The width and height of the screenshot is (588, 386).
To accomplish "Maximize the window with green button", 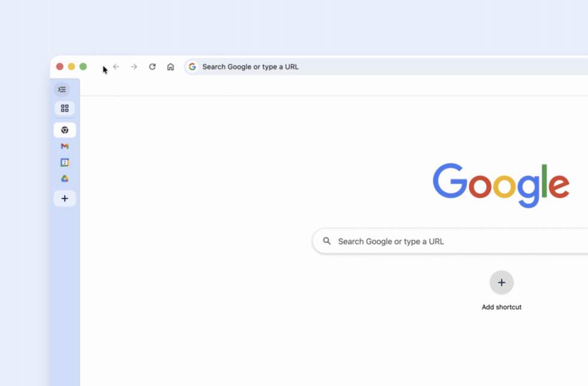I will (x=83, y=67).
